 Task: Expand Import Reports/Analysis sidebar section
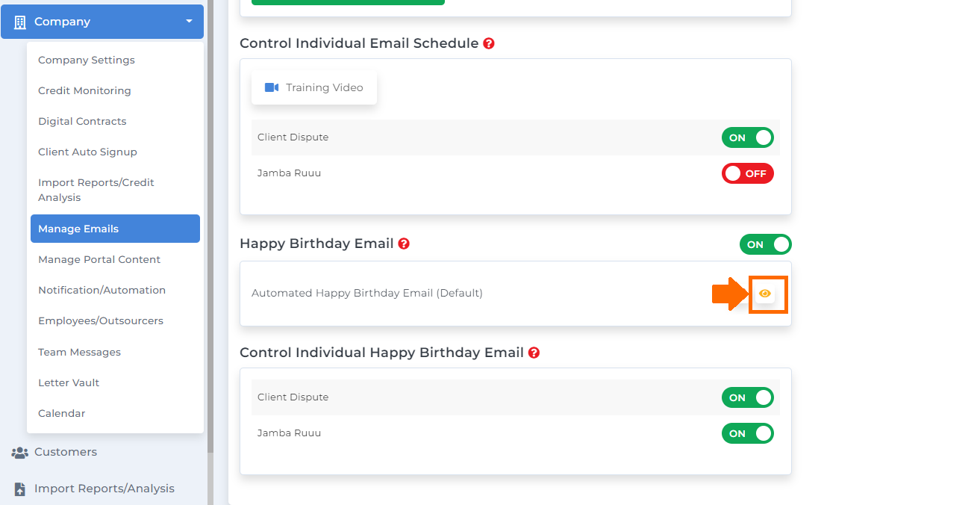click(102, 489)
